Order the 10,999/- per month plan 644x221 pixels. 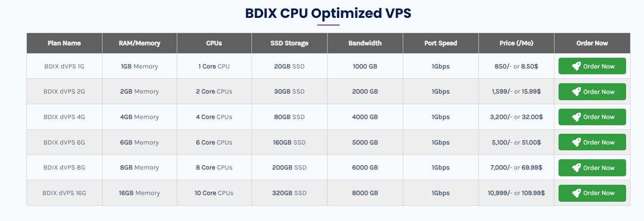click(x=592, y=193)
